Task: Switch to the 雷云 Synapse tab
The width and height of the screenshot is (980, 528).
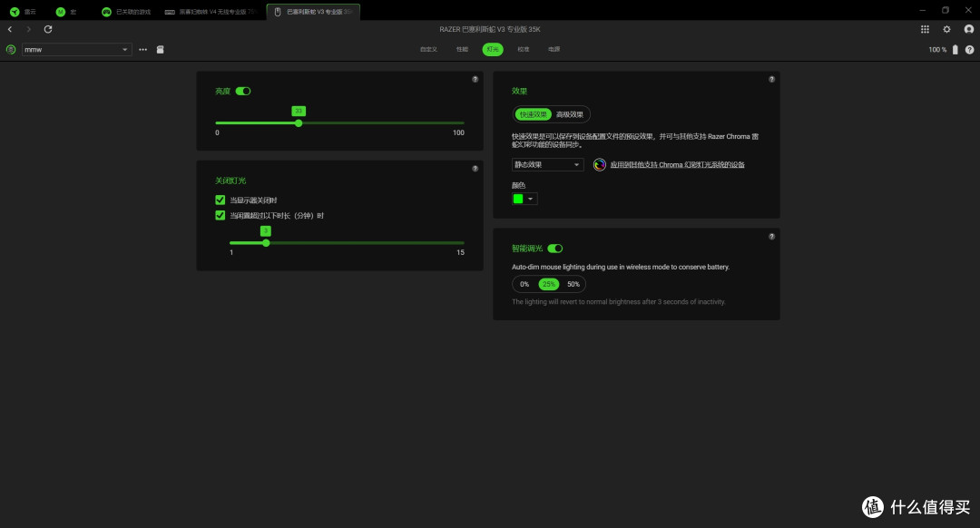Action: pos(23,12)
